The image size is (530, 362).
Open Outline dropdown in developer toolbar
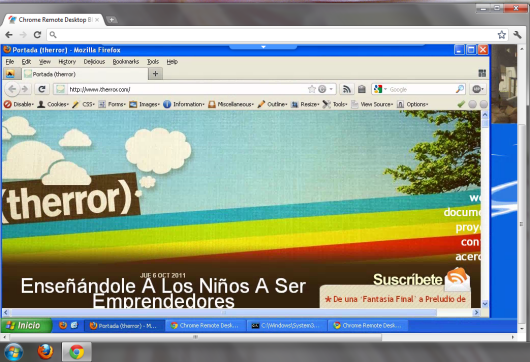click(x=272, y=104)
